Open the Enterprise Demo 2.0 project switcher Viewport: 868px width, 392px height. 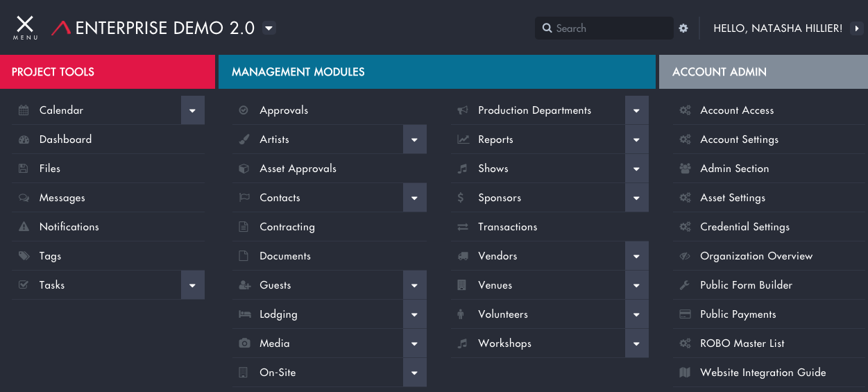(x=270, y=28)
